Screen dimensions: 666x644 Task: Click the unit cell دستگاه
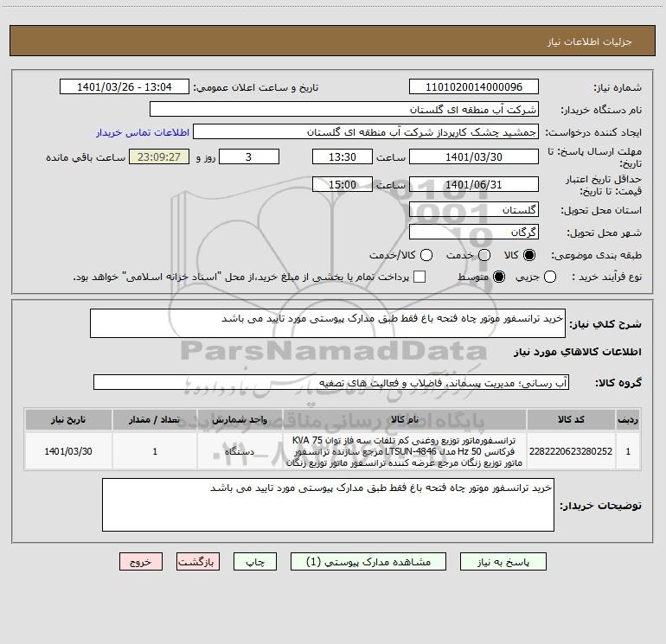point(240,451)
